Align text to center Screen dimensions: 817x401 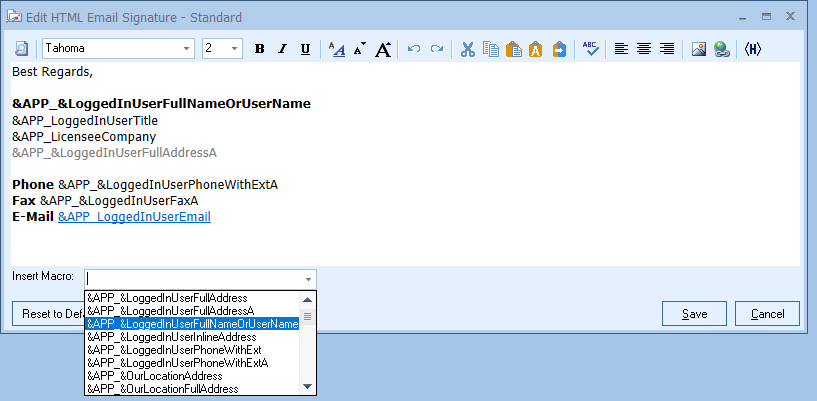point(644,49)
